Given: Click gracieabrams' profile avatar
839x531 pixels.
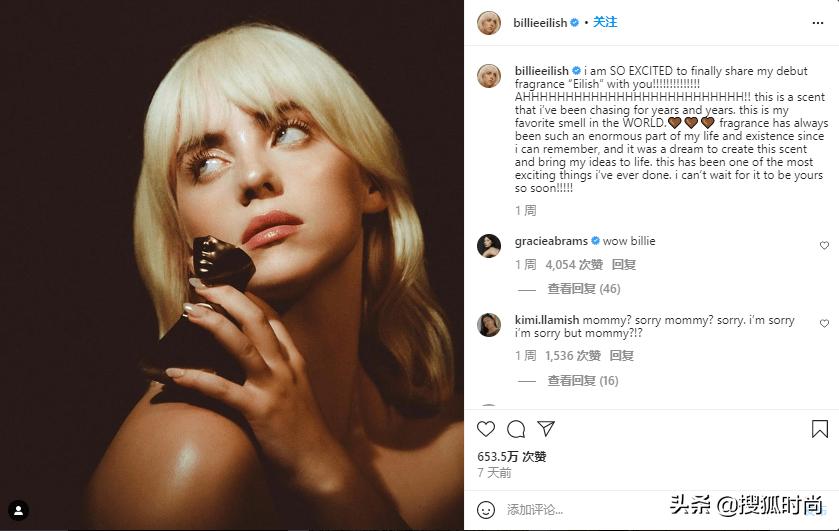Looking at the screenshot, I should coord(488,246).
